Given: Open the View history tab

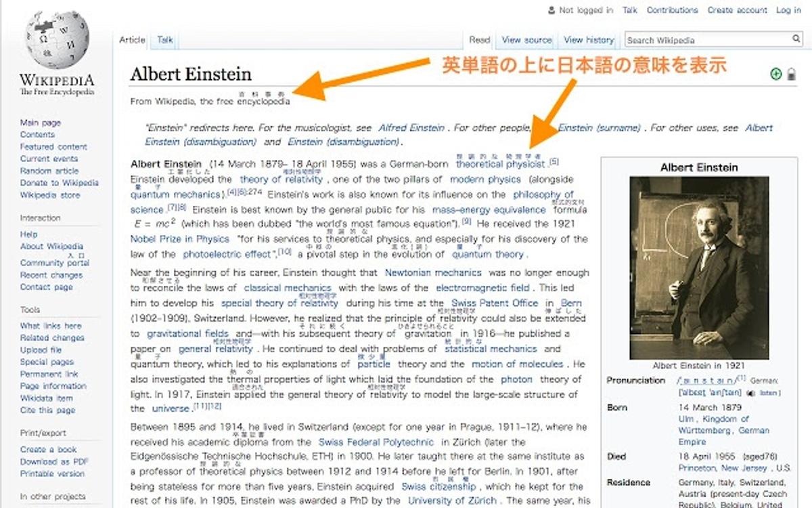Looking at the screenshot, I should click(x=589, y=40).
